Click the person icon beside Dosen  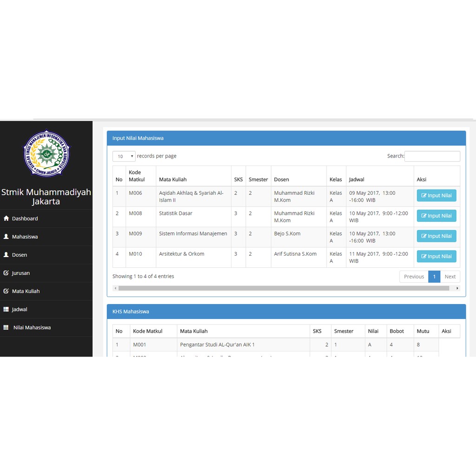pos(6,255)
